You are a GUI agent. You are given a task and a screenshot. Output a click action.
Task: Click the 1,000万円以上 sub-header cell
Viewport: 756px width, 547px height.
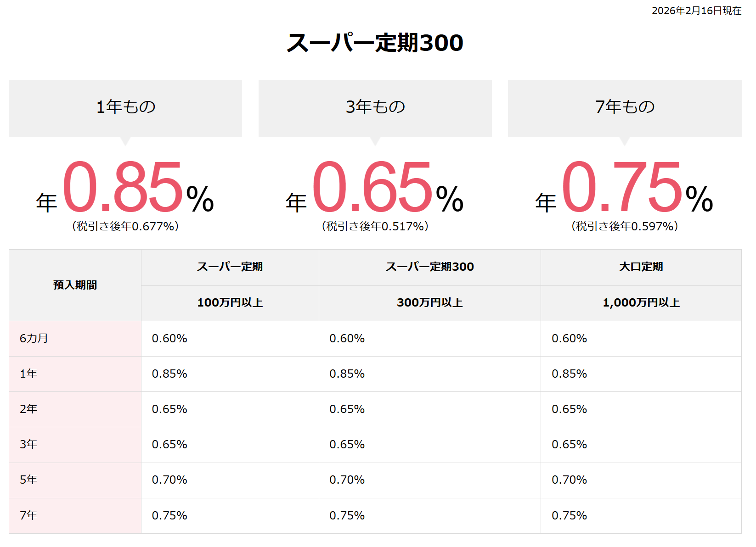click(641, 303)
